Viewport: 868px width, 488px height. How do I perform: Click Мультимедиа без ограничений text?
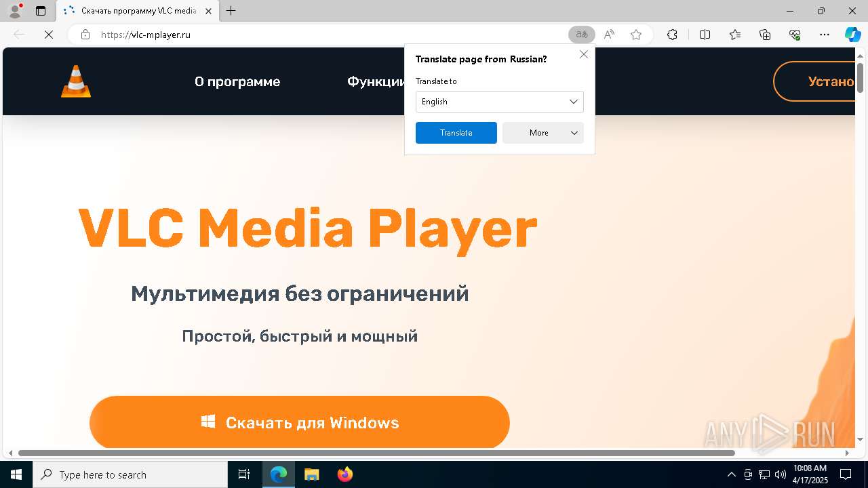(x=300, y=293)
